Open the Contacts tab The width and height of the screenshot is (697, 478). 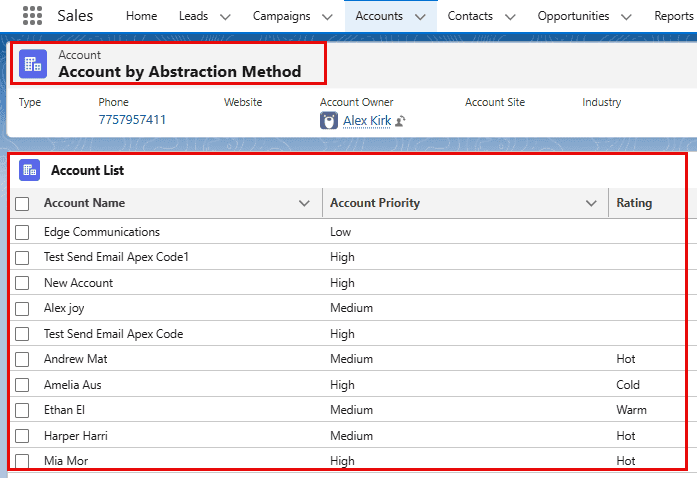470,16
